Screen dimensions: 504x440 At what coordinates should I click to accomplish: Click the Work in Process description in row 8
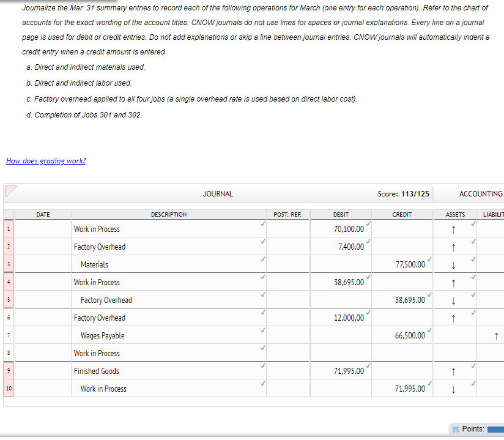[x=169, y=353]
